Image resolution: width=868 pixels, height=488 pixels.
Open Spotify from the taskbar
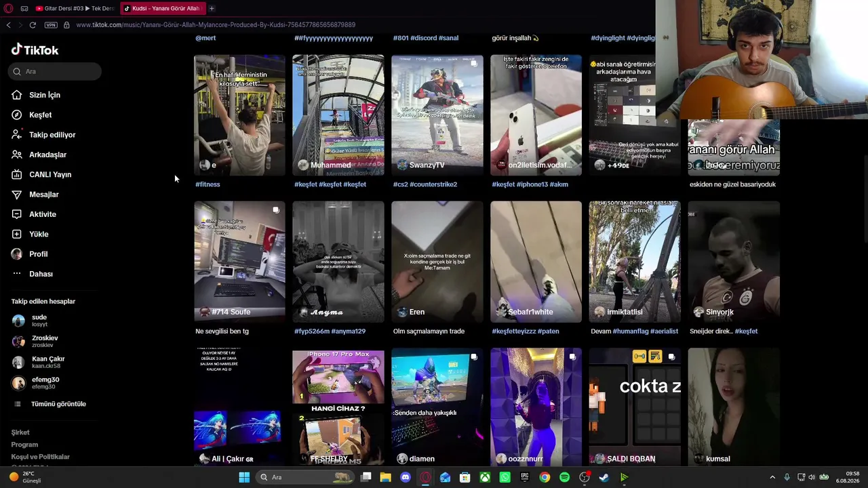565,477
